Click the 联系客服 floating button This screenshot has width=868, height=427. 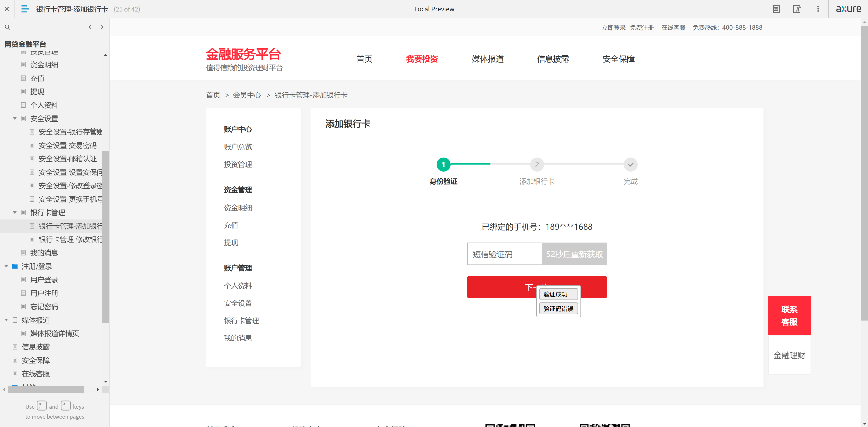pyautogui.click(x=789, y=316)
